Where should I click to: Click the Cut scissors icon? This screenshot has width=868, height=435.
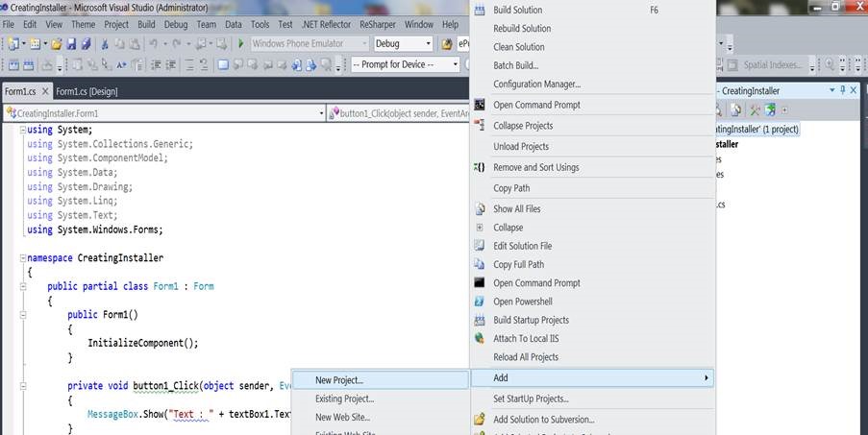[x=105, y=44]
